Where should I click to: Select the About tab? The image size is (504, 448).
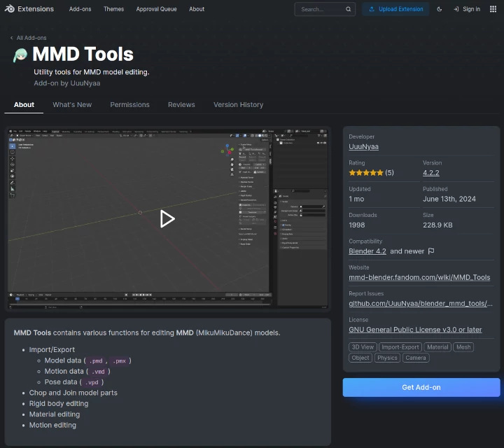click(24, 105)
